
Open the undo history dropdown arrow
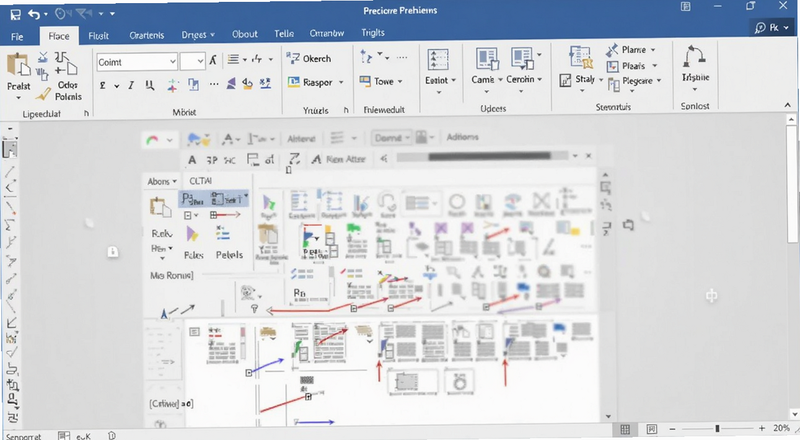[45, 14]
